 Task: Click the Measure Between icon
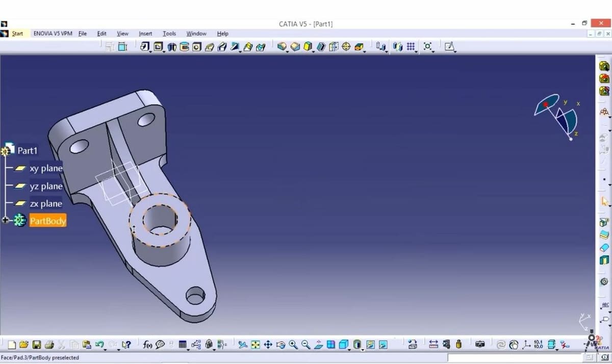pos(433,345)
